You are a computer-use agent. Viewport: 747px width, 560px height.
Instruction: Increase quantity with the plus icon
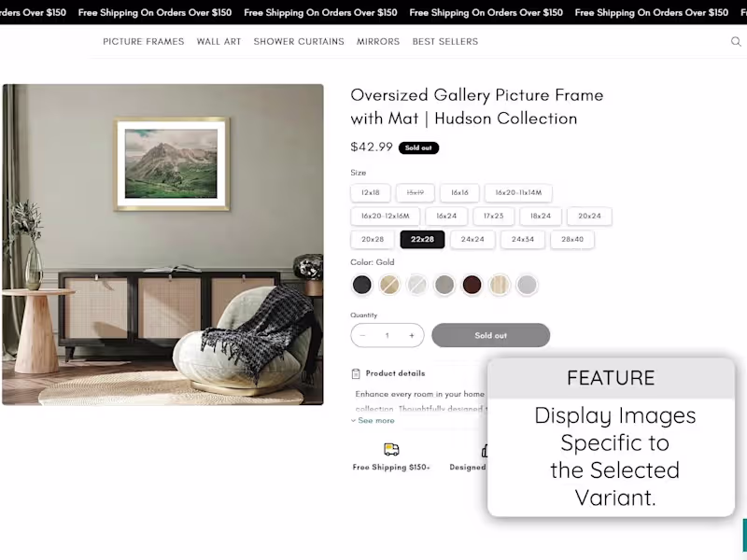click(412, 335)
